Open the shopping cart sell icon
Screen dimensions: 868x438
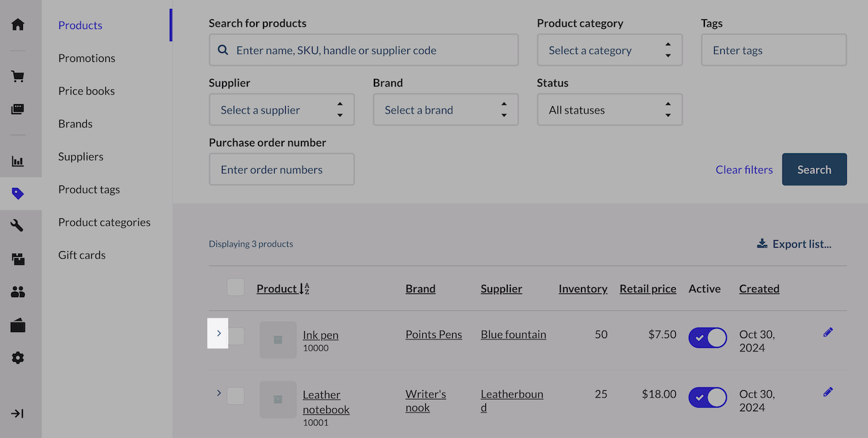(18, 77)
